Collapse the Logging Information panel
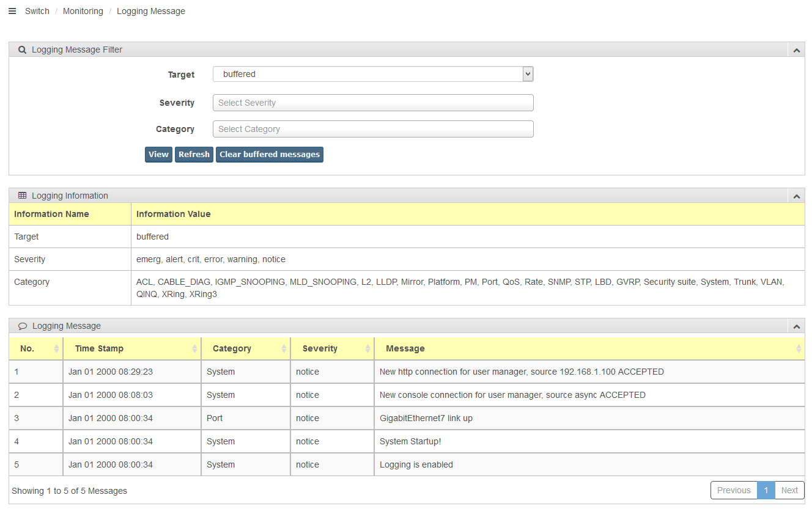Image resolution: width=812 pixels, height=514 pixels. (x=796, y=196)
